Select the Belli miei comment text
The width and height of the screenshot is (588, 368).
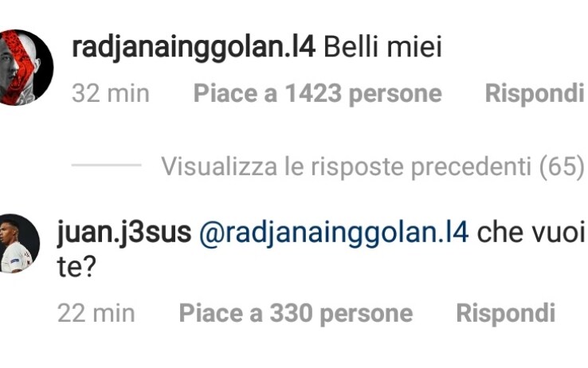click(383, 48)
